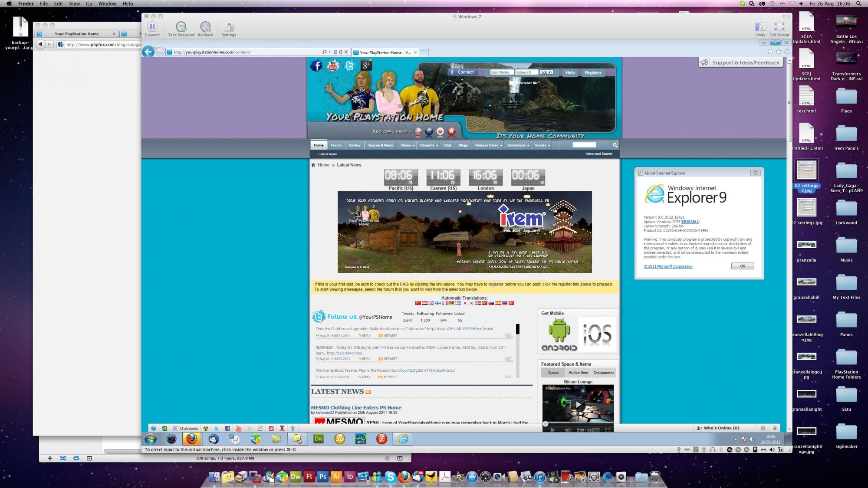Click the Advanced Search link

point(599,154)
